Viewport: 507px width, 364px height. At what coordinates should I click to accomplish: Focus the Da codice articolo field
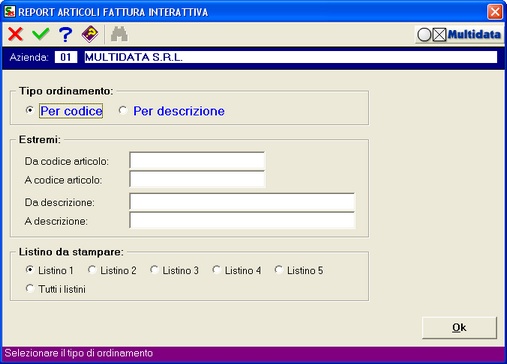[x=197, y=161]
